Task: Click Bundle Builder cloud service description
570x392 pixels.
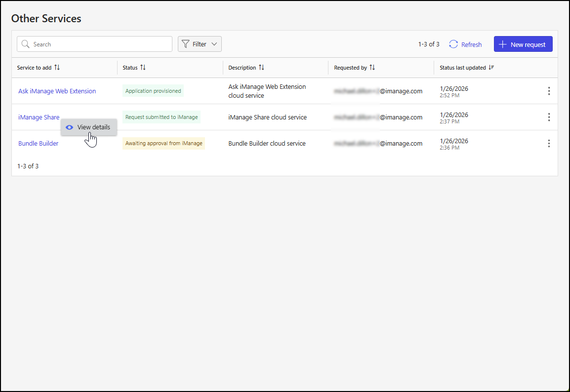Action: point(267,144)
